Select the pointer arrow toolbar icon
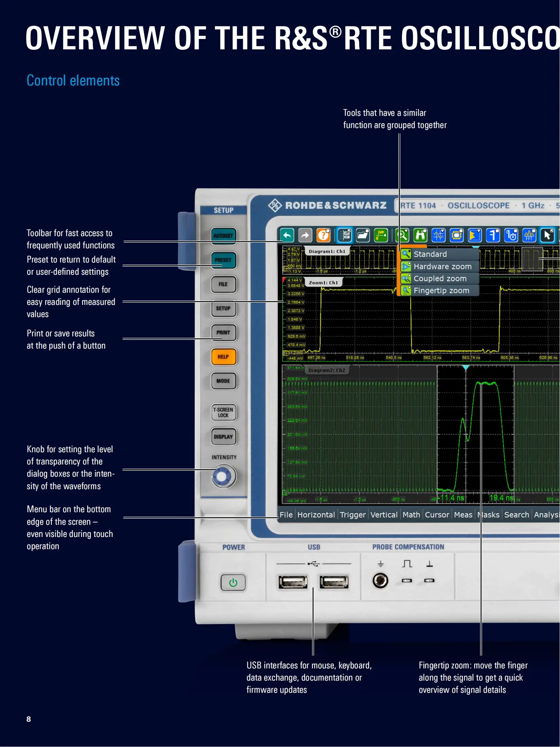 (547, 235)
